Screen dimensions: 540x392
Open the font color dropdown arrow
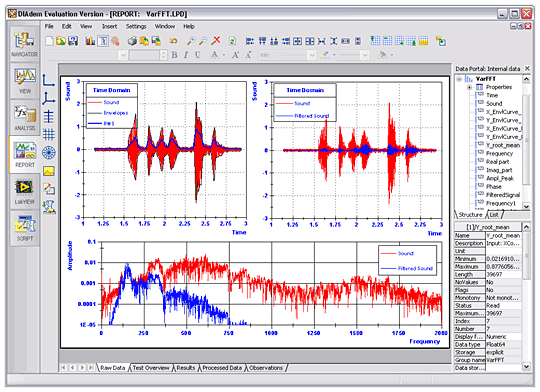click(224, 55)
